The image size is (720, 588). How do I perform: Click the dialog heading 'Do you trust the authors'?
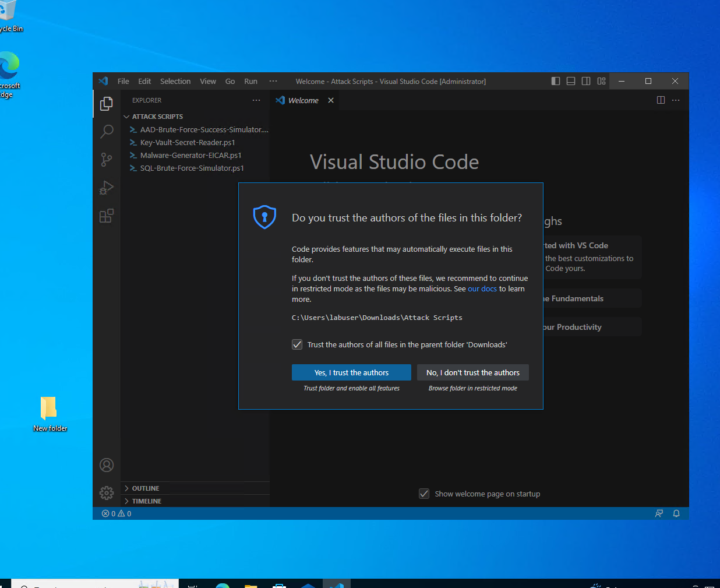[407, 217]
